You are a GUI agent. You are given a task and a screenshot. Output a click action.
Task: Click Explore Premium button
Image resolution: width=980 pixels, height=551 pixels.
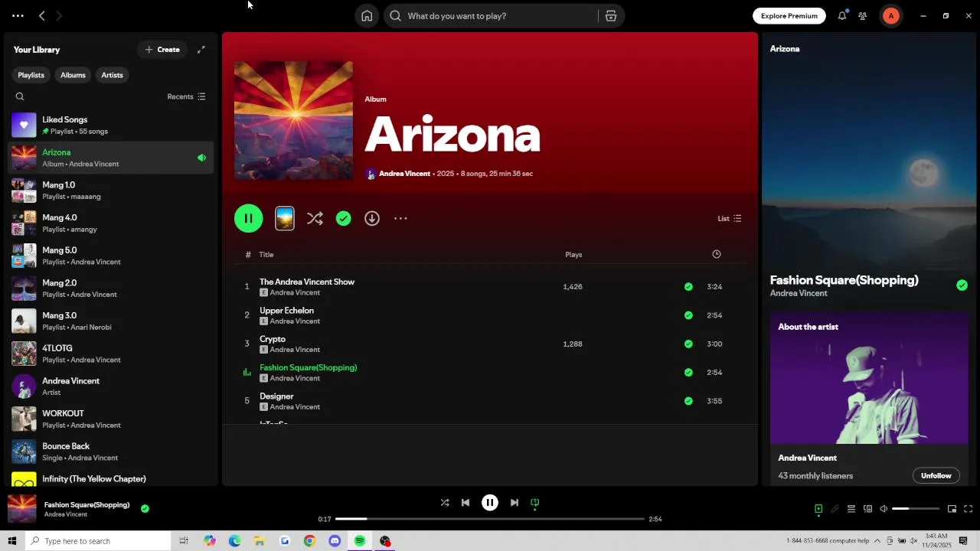click(x=789, y=16)
